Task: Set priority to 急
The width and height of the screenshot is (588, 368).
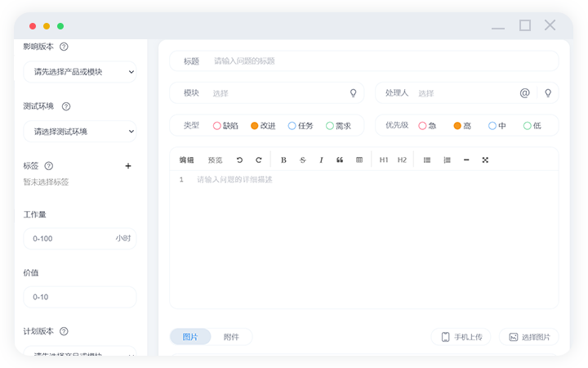Action: [x=422, y=126]
